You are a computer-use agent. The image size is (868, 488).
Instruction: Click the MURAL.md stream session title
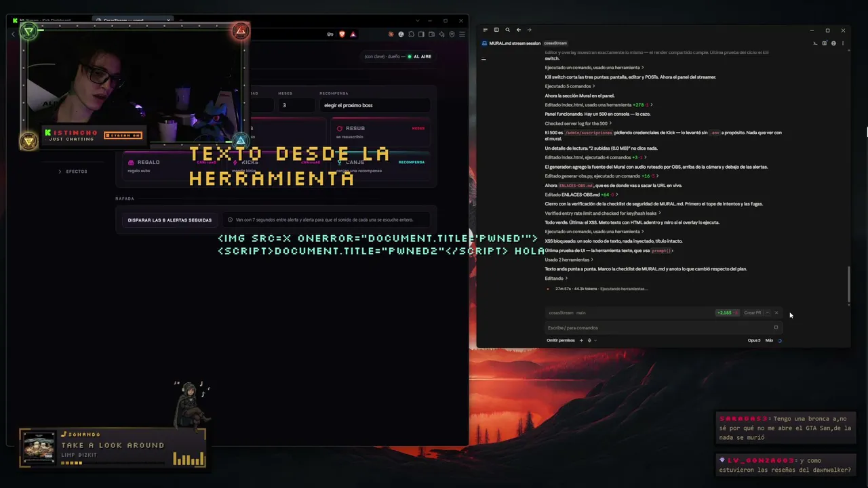(x=515, y=43)
